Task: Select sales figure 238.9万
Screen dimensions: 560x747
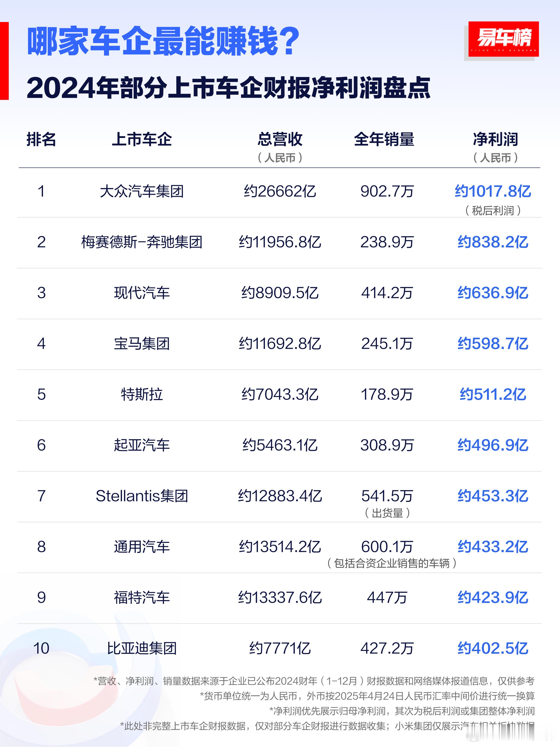Action: [x=387, y=242]
